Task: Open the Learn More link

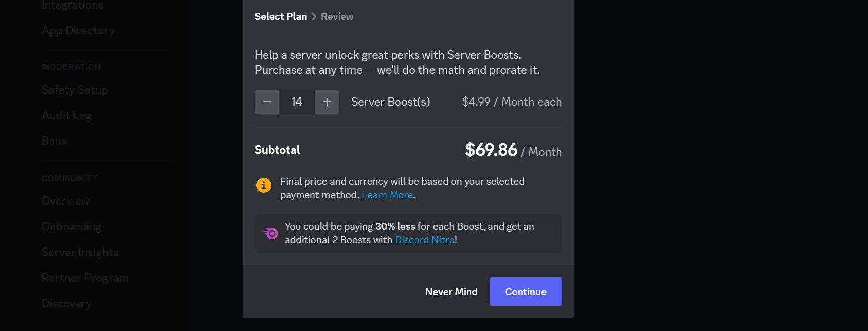Action: 387,195
